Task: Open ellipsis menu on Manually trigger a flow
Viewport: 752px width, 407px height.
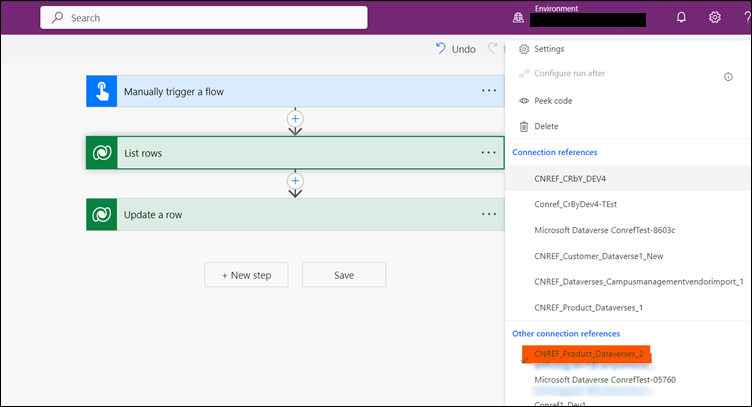Action: click(489, 92)
